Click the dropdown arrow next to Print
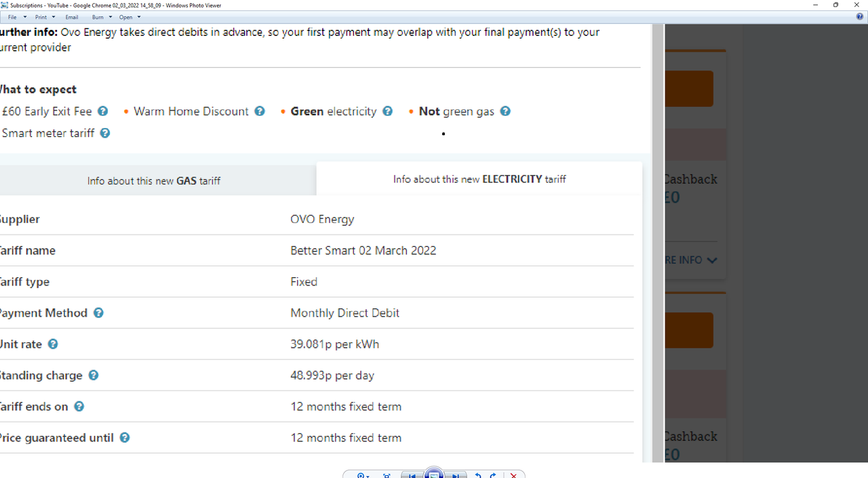The width and height of the screenshot is (868, 478). pyautogui.click(x=54, y=17)
